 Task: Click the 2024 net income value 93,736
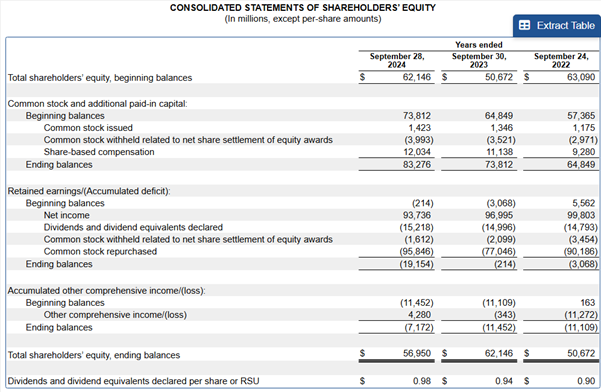coord(417,215)
